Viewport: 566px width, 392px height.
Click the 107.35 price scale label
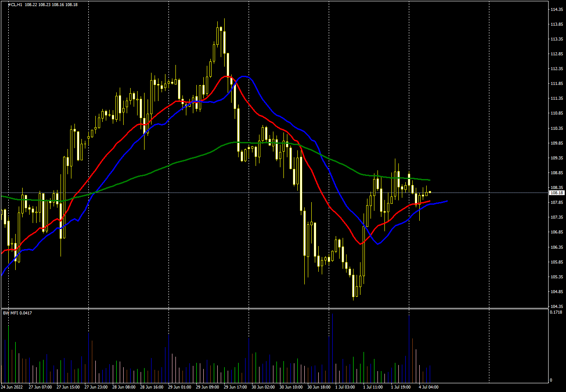[x=556, y=217]
